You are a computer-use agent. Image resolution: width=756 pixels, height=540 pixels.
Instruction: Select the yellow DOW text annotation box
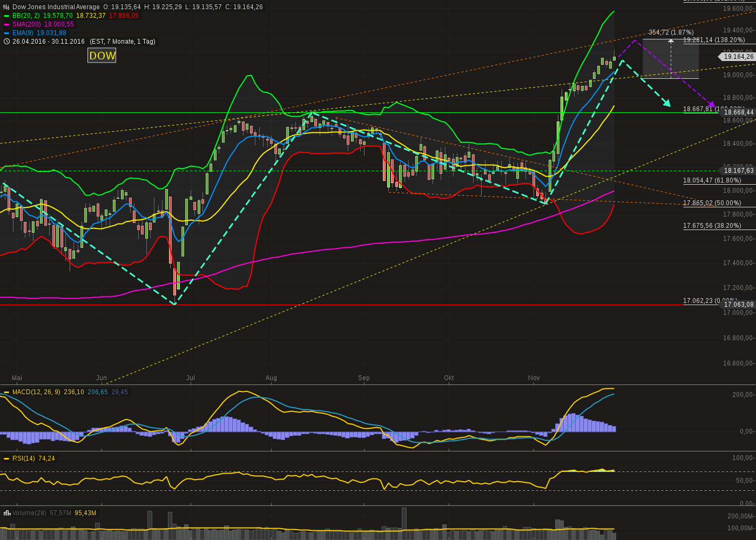(x=102, y=56)
